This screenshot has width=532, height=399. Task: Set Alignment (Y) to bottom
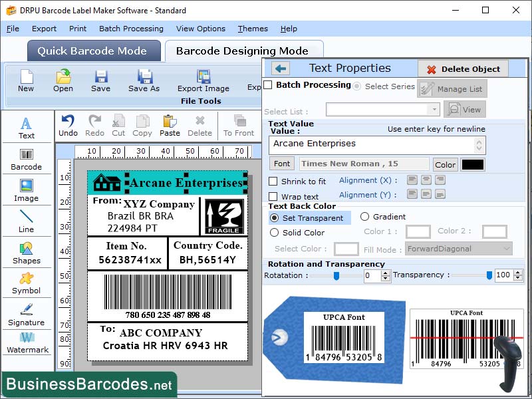(x=440, y=194)
